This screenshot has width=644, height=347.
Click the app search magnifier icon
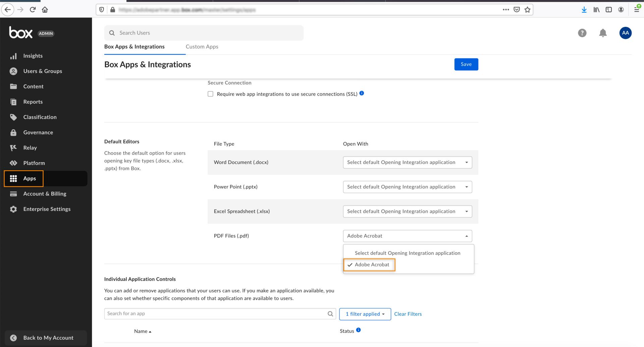pyautogui.click(x=330, y=314)
